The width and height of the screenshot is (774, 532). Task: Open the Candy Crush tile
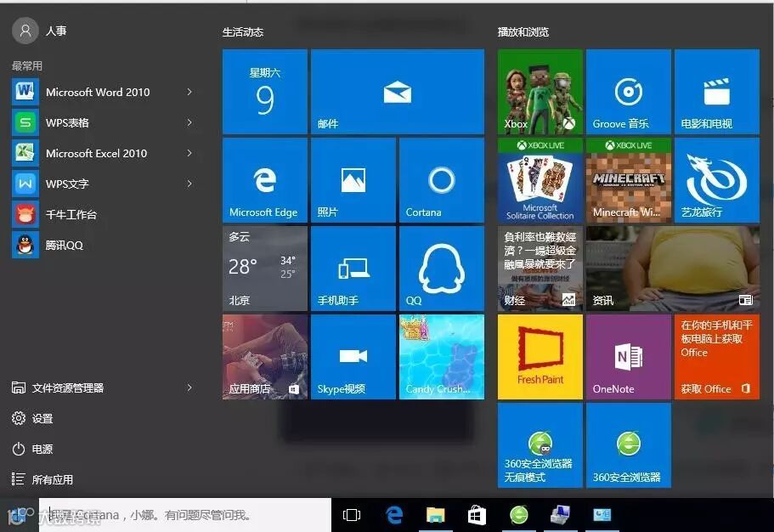(x=441, y=357)
